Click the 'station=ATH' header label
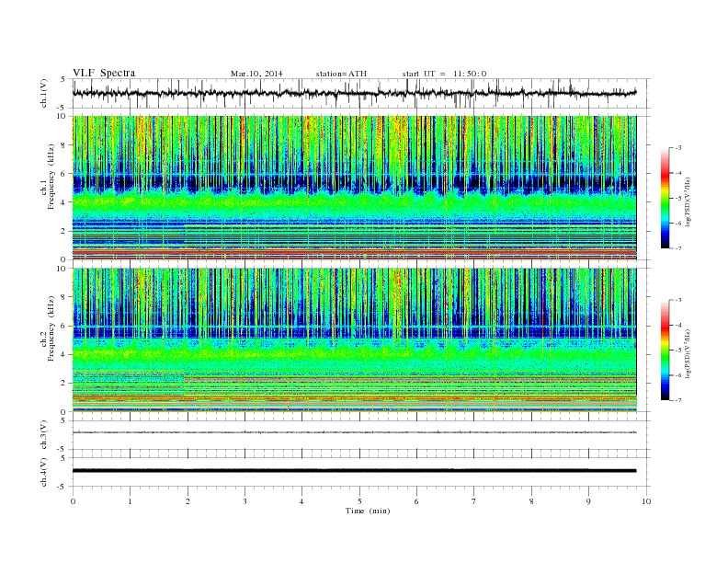728x563 pixels. click(x=341, y=74)
